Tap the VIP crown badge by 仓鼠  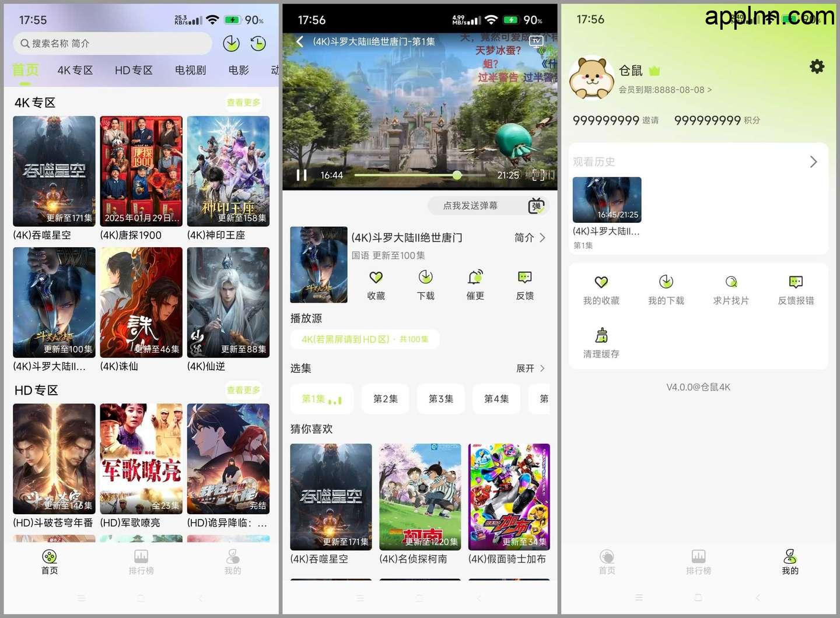coord(654,71)
